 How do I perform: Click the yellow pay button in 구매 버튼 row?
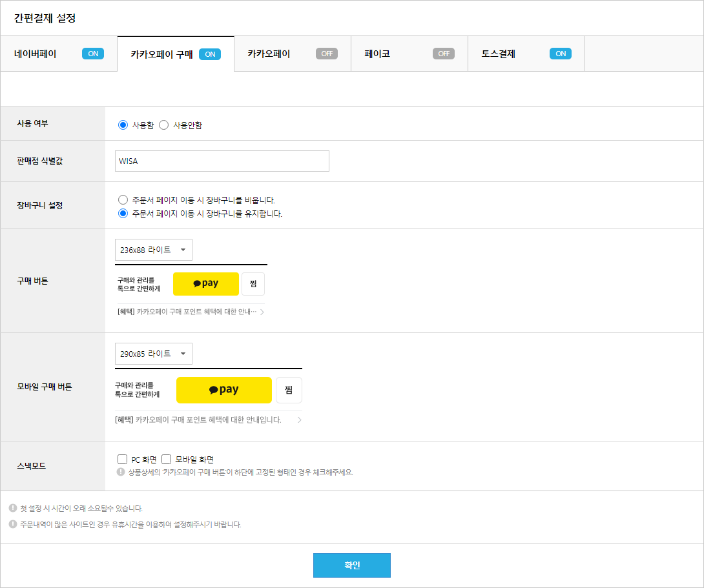[x=206, y=284]
